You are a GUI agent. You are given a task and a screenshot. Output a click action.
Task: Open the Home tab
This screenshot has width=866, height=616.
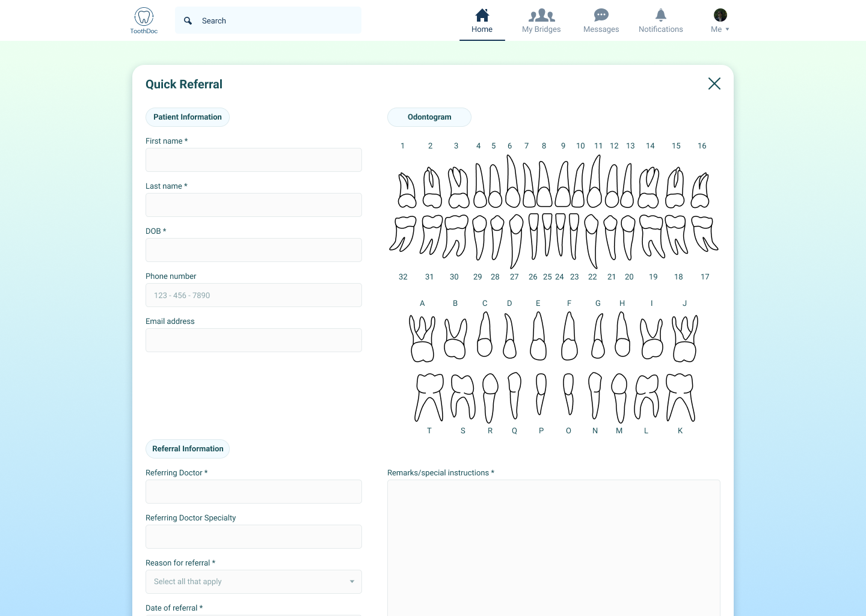[482, 21]
